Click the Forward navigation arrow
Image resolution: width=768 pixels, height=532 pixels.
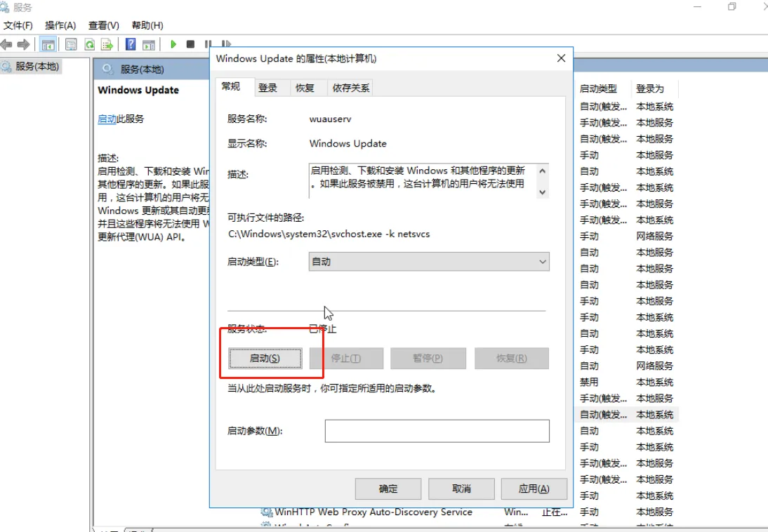(22, 44)
